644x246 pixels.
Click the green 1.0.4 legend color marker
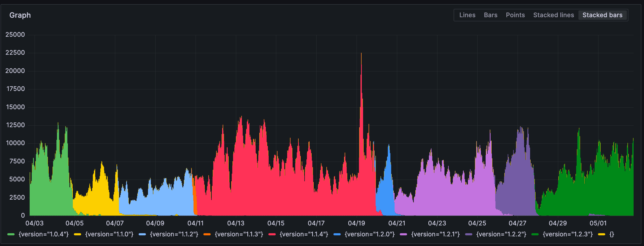tap(11, 234)
